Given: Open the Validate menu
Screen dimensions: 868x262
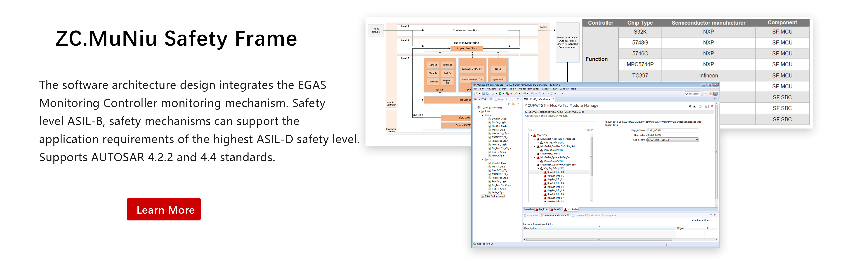Looking at the screenshot, I should tap(546, 89).
